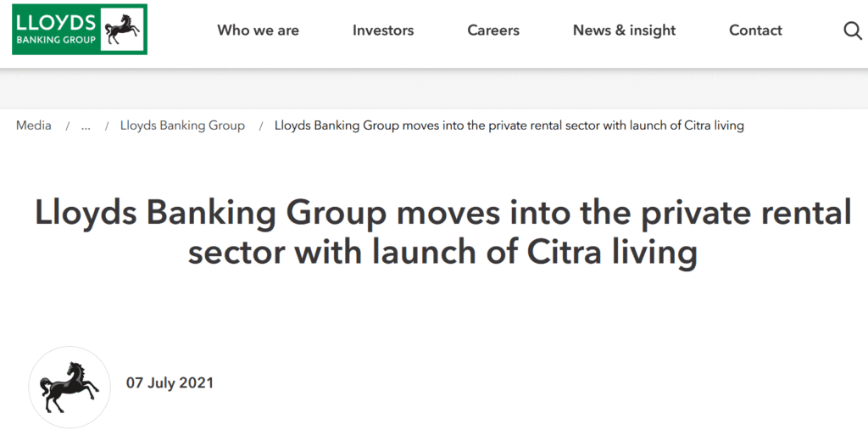Screen dimensions: 868x435
Task: Open the Lloyds Banking Group breadcrumb link
Action: click(183, 125)
